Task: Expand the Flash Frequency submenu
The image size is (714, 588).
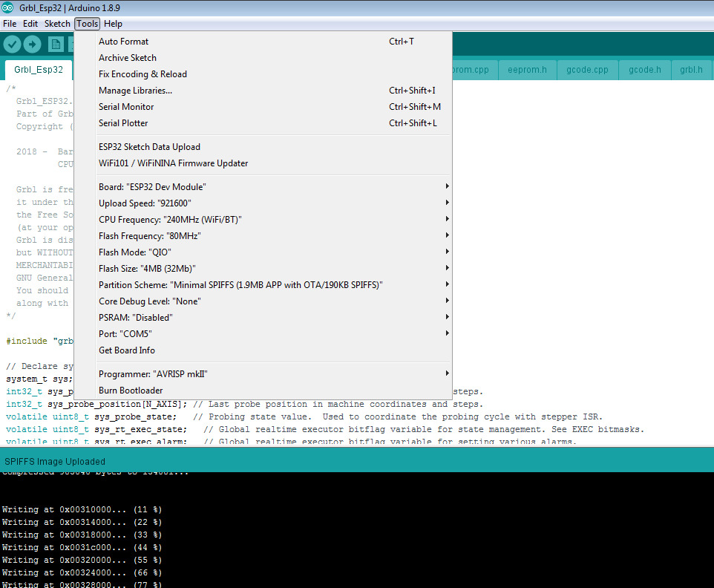Action: point(263,236)
